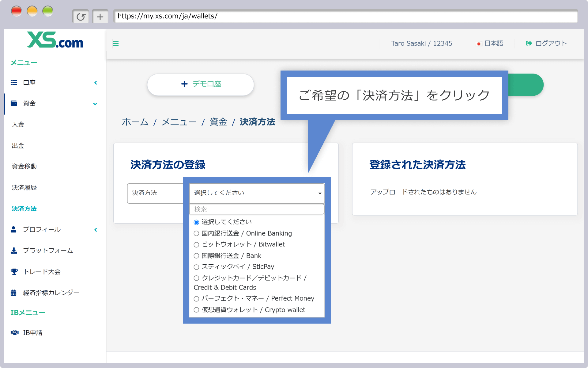Open a new browser tab with plus button

tap(100, 17)
